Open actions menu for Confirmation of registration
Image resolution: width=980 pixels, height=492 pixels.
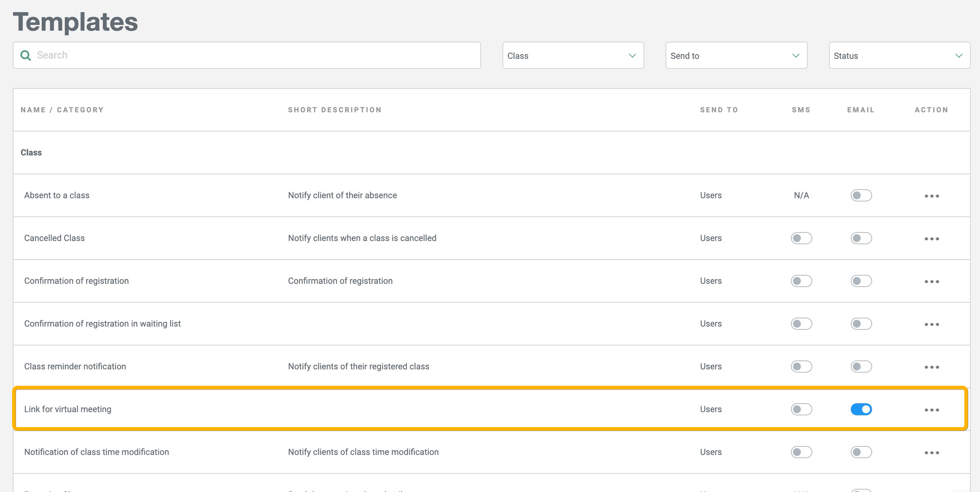click(931, 281)
